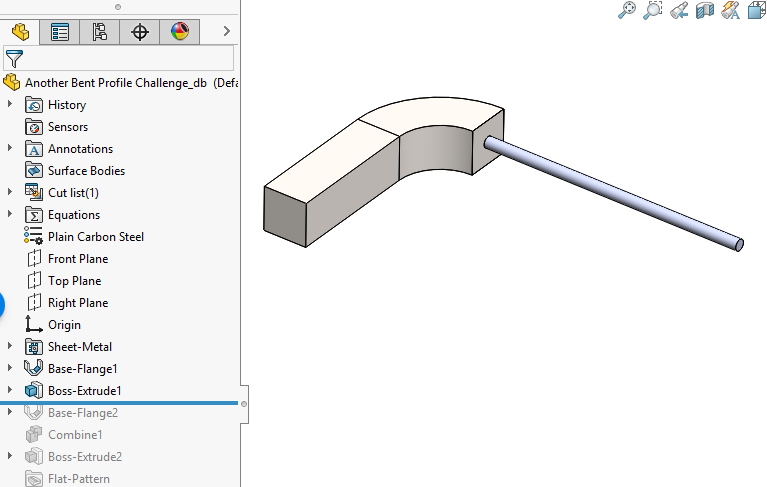Screen dimensions: 767x487
Task: Open the FeatureManager Design Tree tab
Action: point(20,32)
